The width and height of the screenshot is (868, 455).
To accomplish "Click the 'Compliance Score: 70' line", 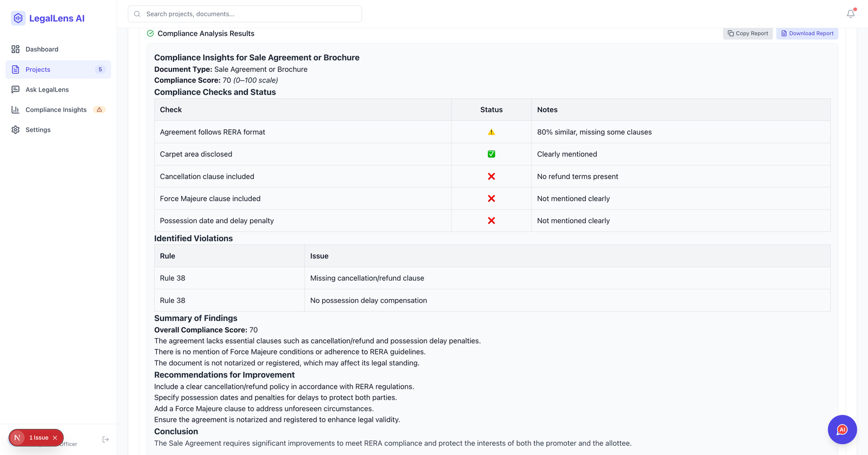I will point(216,80).
